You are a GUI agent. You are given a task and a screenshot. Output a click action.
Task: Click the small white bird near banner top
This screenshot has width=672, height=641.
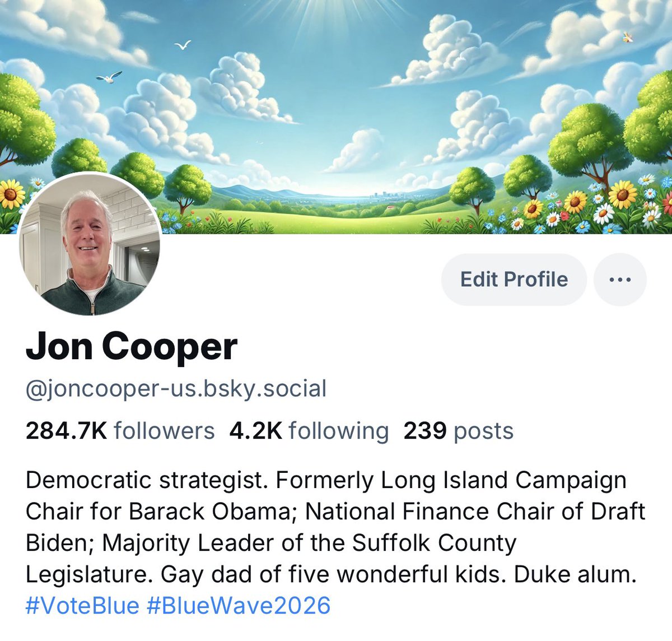pos(183,45)
